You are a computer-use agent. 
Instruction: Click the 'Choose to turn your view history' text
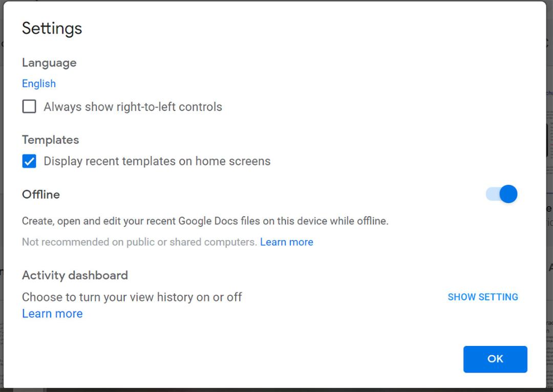click(x=132, y=297)
